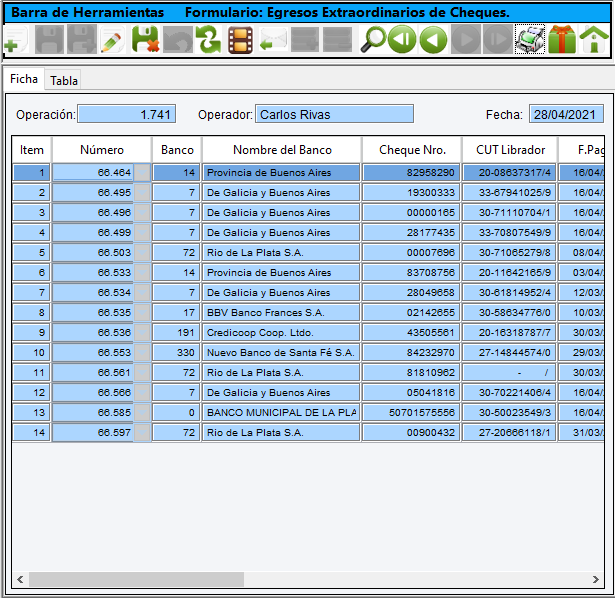Click the grayed-out next record arrow
This screenshot has width=615, height=598.
click(466, 40)
